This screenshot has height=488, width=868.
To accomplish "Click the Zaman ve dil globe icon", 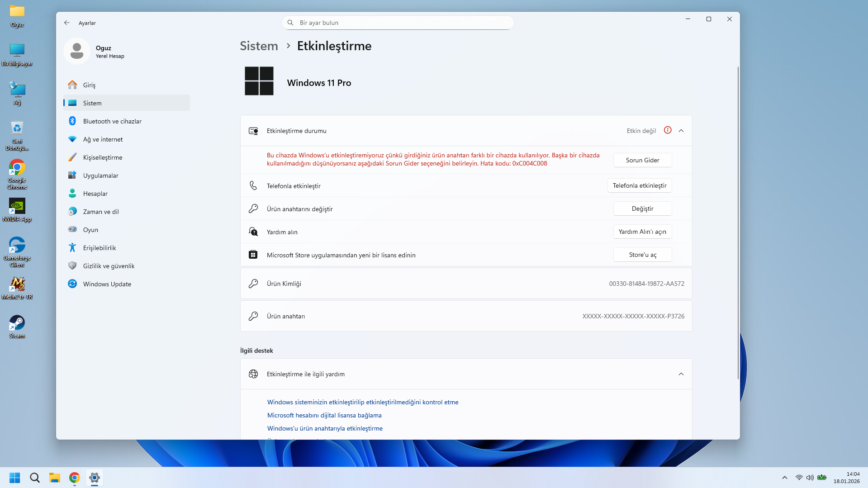I will pyautogui.click(x=72, y=212).
